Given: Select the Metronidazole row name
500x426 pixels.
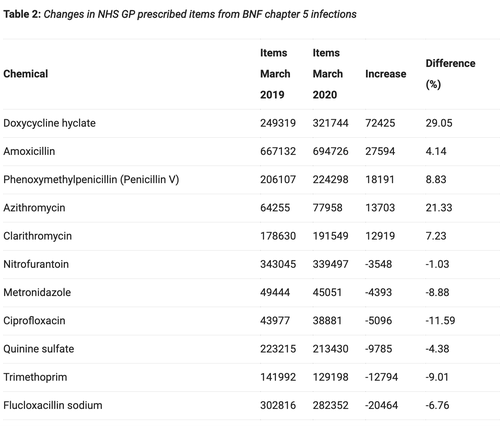Looking at the screenshot, I should point(37,292).
